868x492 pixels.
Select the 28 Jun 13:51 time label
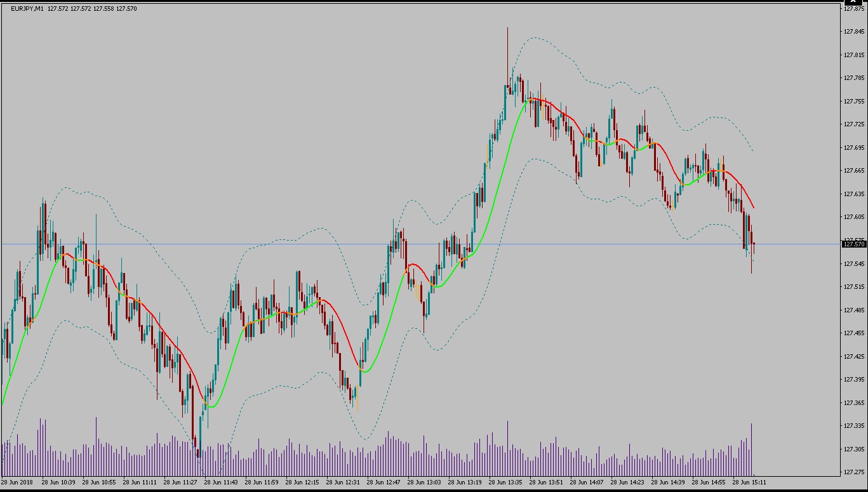(x=546, y=482)
